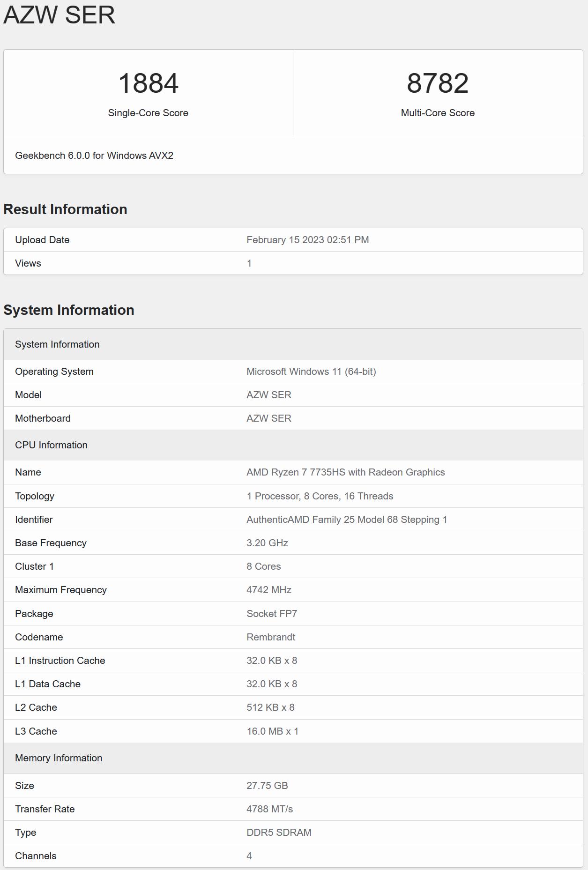Click the upload date value February 15 2023
The image size is (588, 870).
point(307,240)
